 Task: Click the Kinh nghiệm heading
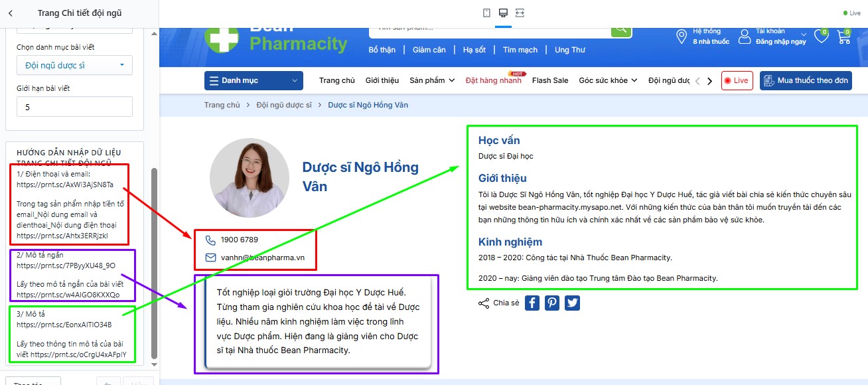(x=510, y=242)
